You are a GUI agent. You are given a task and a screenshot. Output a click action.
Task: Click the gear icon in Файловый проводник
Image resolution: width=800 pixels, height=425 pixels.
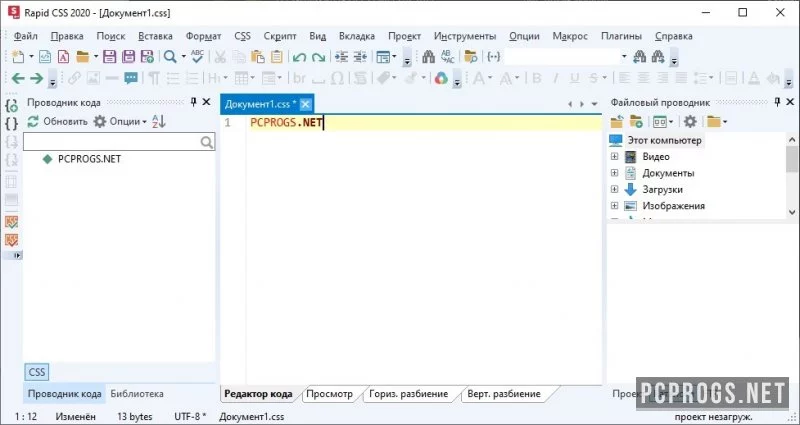[x=690, y=121]
